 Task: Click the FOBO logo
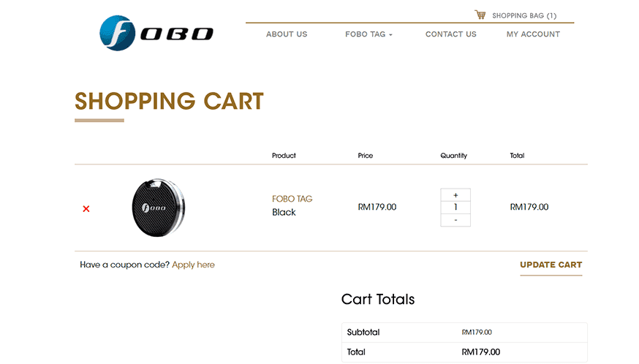point(156,33)
